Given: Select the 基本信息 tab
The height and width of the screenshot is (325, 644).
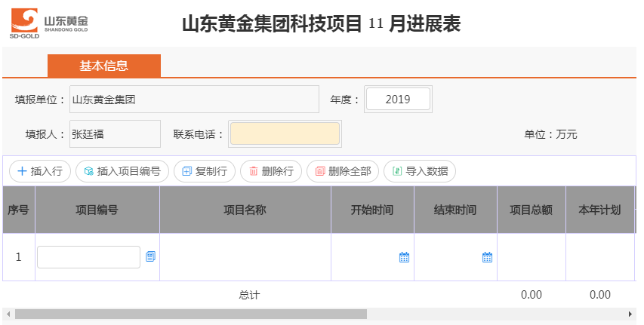Looking at the screenshot, I should 104,66.
